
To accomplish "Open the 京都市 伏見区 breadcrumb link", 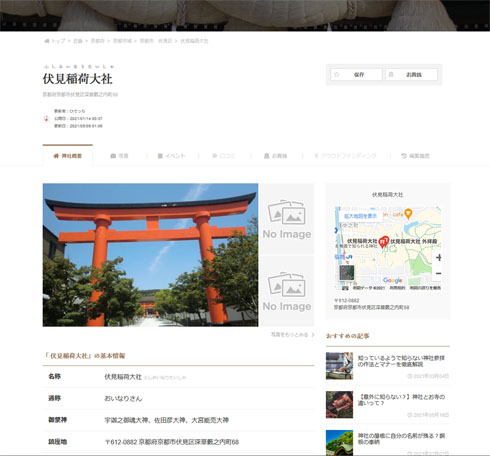I will pos(156,41).
